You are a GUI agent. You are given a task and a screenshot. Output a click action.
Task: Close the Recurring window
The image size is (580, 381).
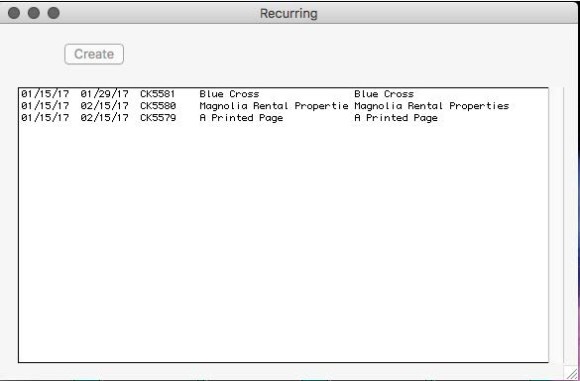click(14, 13)
